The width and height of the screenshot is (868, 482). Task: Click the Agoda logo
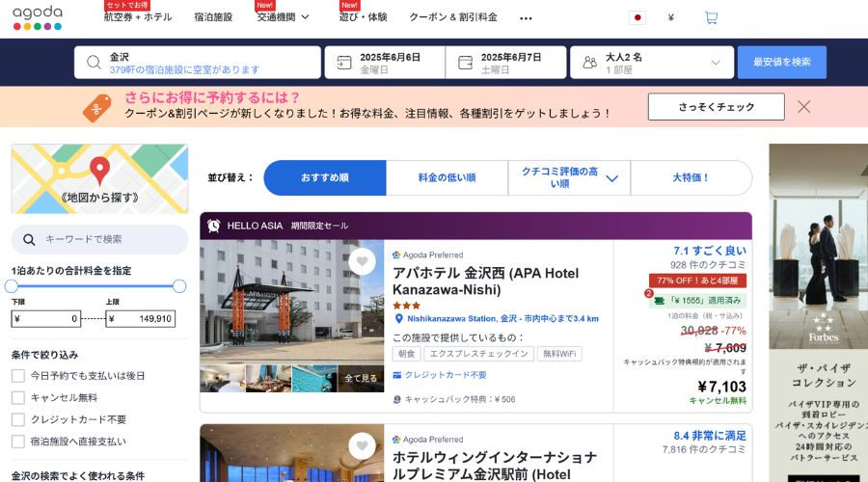point(38,17)
